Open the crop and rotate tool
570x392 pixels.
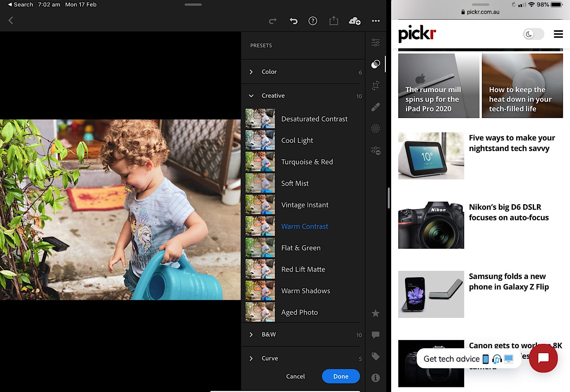tap(375, 86)
